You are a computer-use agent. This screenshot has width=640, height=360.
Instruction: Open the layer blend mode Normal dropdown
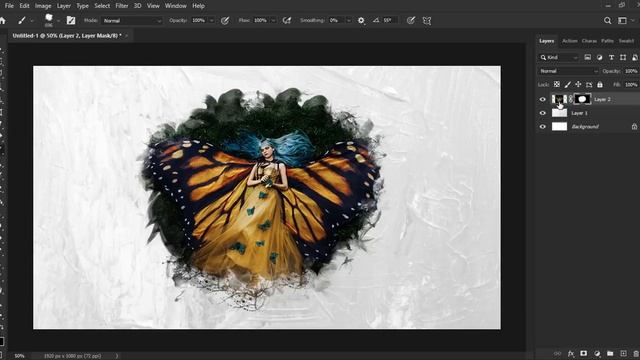568,71
